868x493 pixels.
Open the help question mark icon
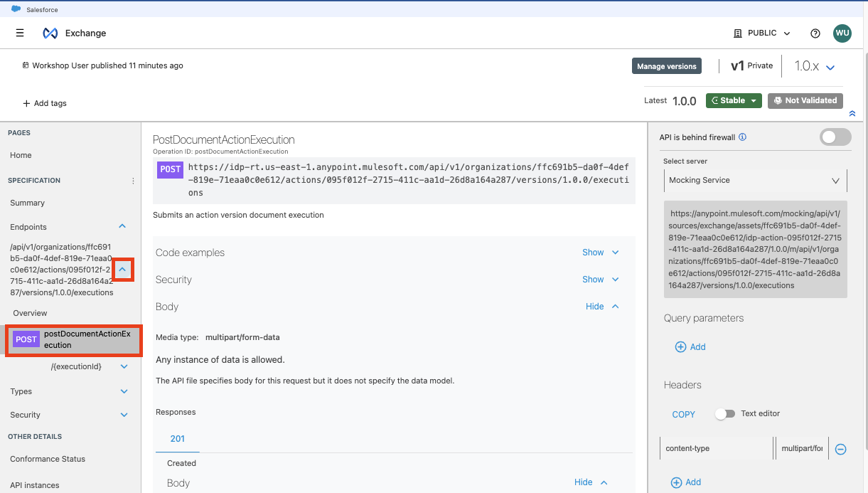(x=815, y=33)
